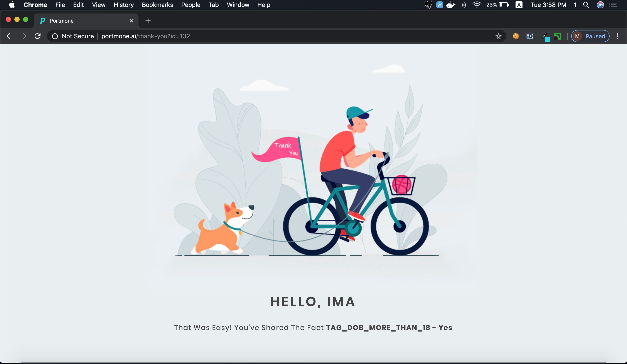This screenshot has height=364, width=627.
Task: Open the Apple menu
Action: tap(12, 5)
